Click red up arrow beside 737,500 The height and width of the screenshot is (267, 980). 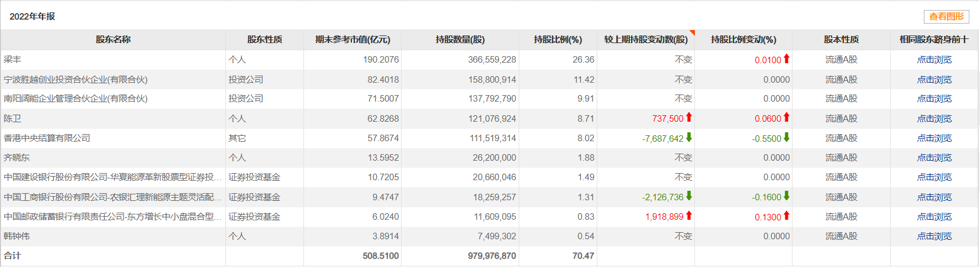pos(689,118)
